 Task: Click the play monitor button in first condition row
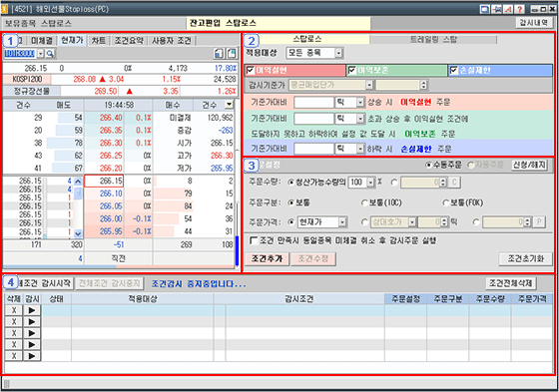(x=32, y=310)
